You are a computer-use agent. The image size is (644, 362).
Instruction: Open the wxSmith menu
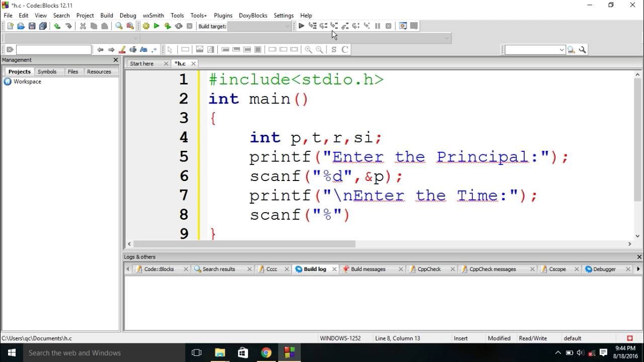point(153,16)
